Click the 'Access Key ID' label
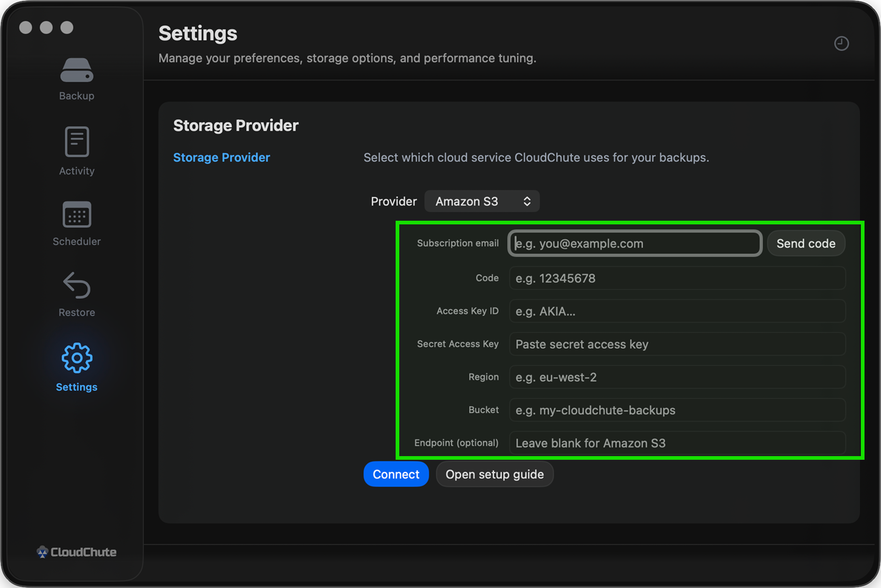The width and height of the screenshot is (881, 588). click(467, 311)
